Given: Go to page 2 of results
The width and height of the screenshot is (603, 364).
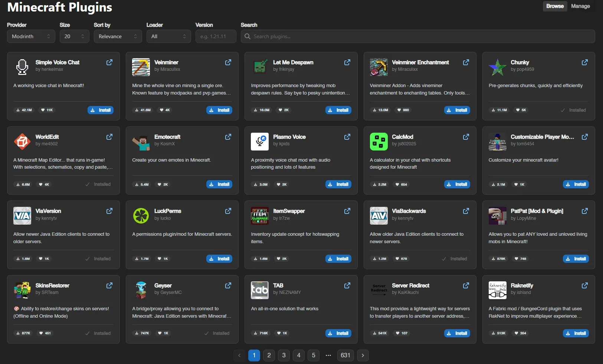Looking at the screenshot, I should pyautogui.click(x=269, y=355).
